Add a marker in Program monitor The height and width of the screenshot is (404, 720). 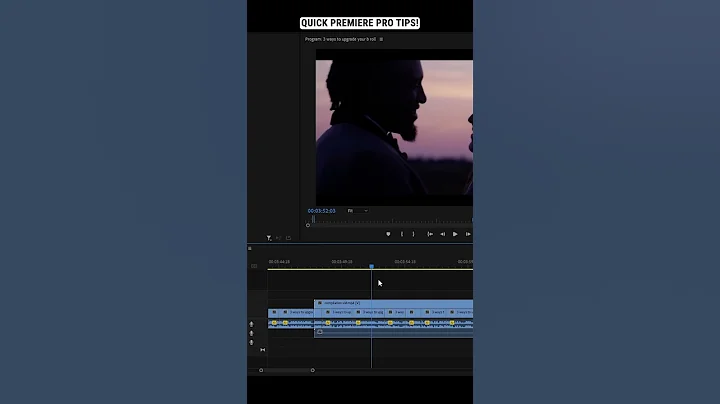tap(388, 234)
